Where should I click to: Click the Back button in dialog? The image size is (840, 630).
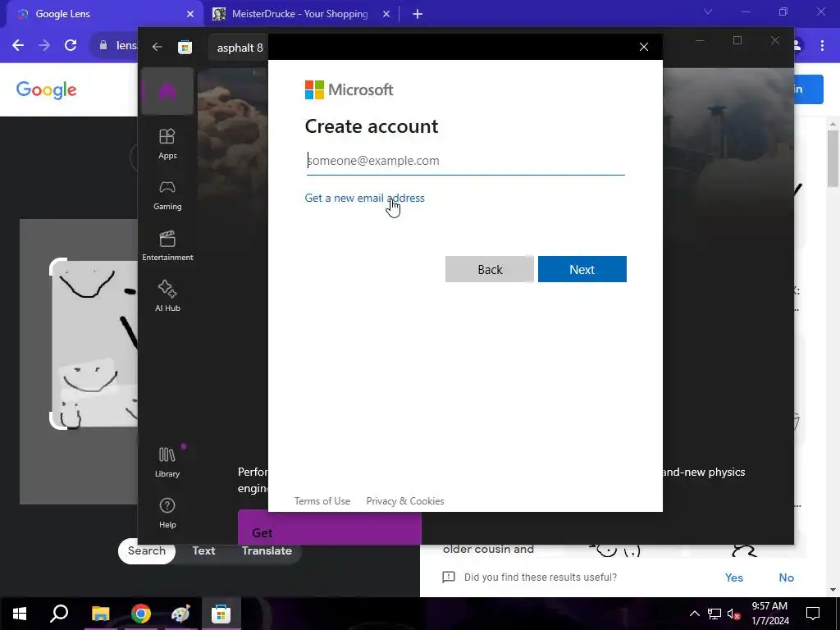click(489, 269)
